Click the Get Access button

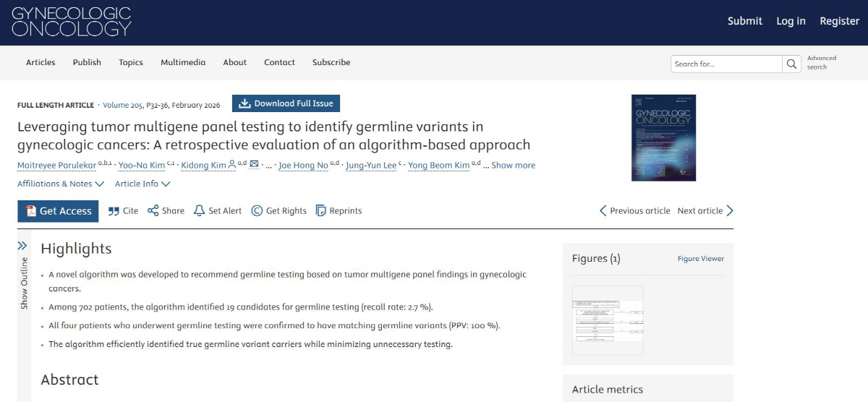point(58,211)
